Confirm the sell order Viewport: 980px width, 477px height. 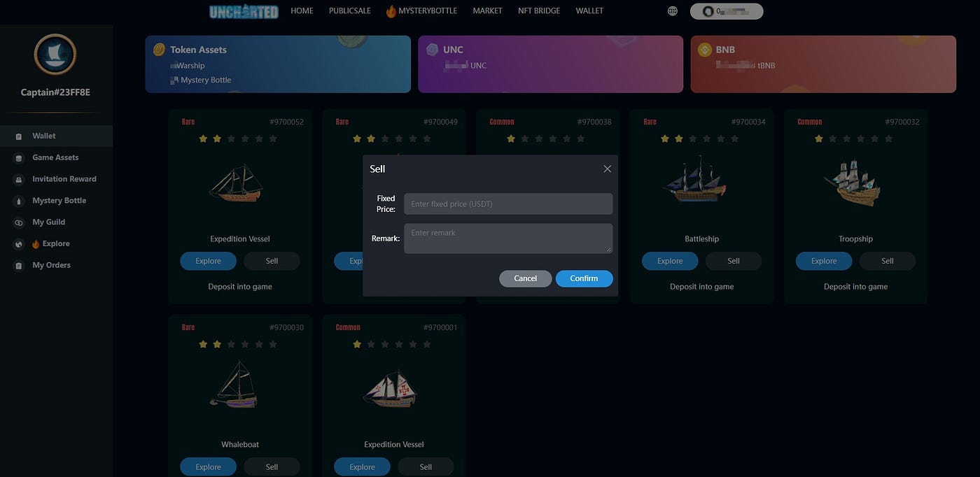584,278
